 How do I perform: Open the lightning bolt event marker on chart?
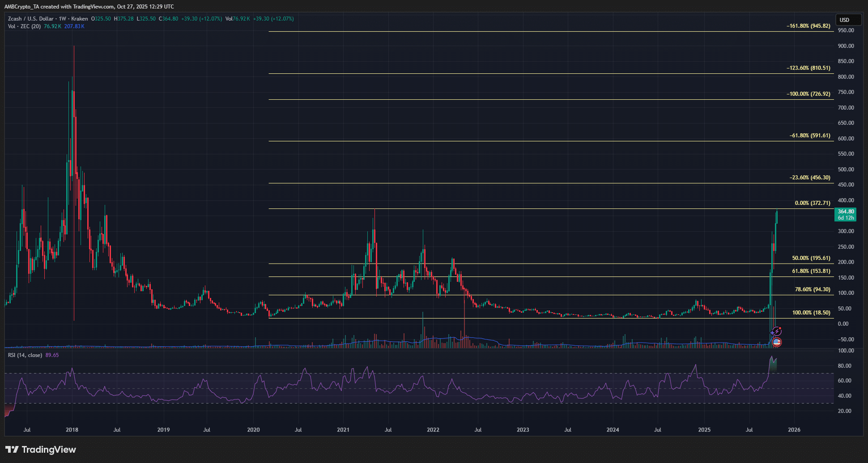777,331
